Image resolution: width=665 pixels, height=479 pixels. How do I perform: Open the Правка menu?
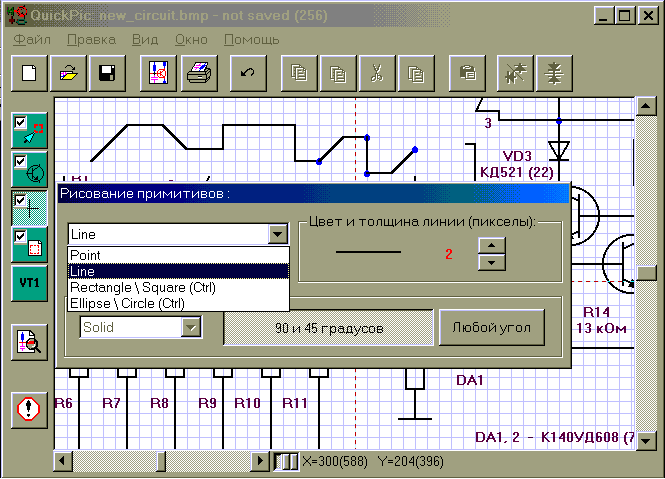92,39
